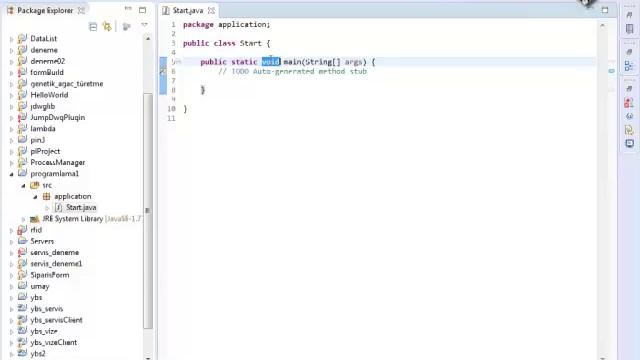Collapse the src folder
This screenshot has height=360, width=640.
tap(23, 186)
